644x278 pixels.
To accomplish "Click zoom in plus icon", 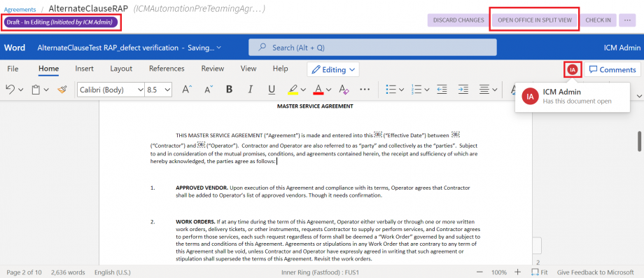I will click(x=517, y=272).
